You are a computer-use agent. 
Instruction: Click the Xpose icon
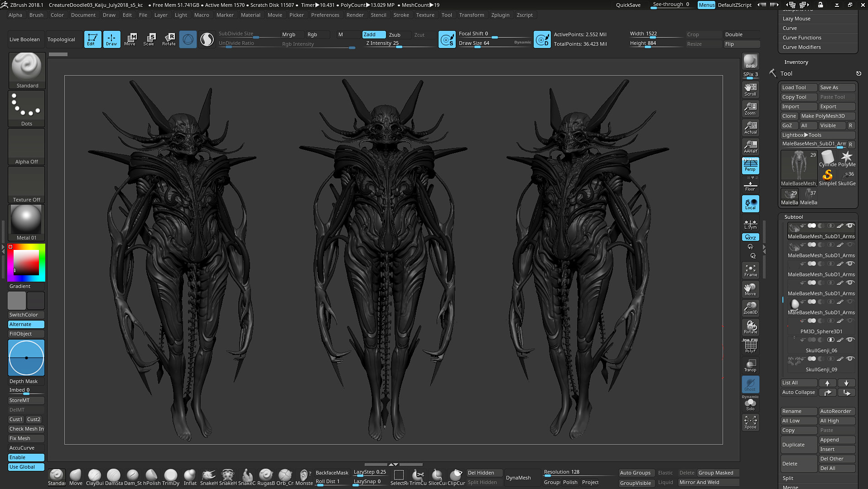pyautogui.click(x=750, y=422)
